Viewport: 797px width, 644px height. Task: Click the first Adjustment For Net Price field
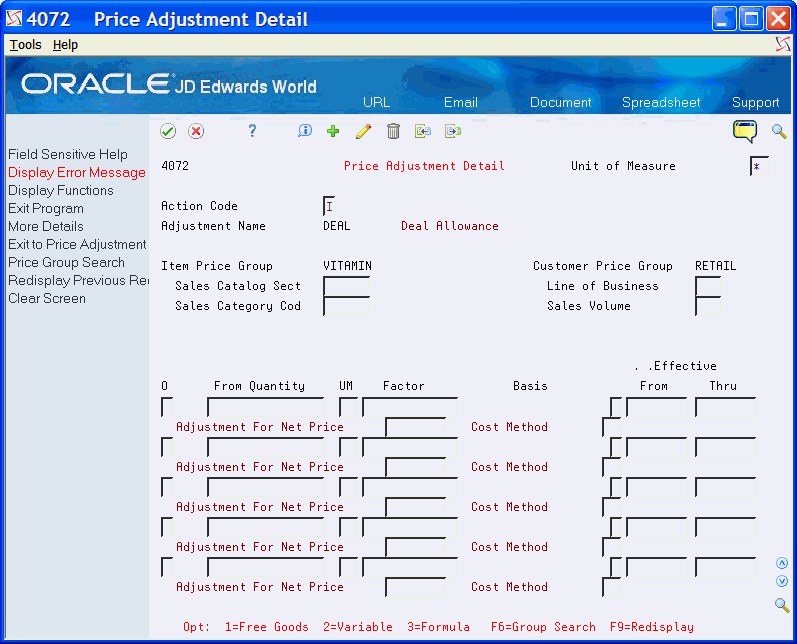tap(416, 427)
